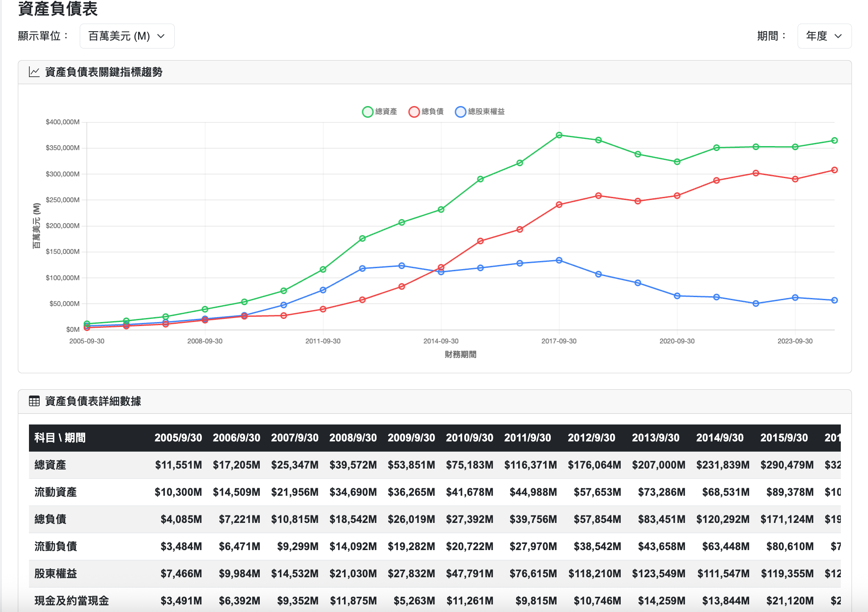Click the last blue 總股東權益 data point
868x612 pixels.
834,300
